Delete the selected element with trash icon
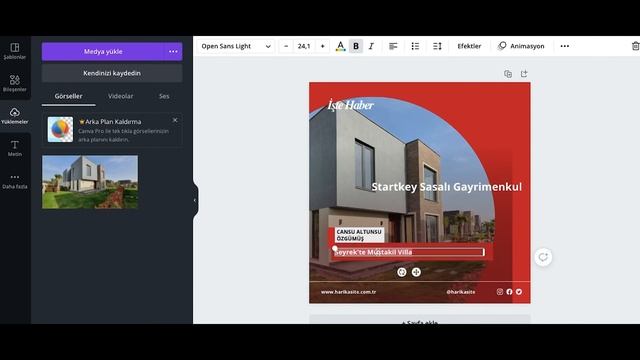This screenshot has height=360, width=640. pos(635,46)
